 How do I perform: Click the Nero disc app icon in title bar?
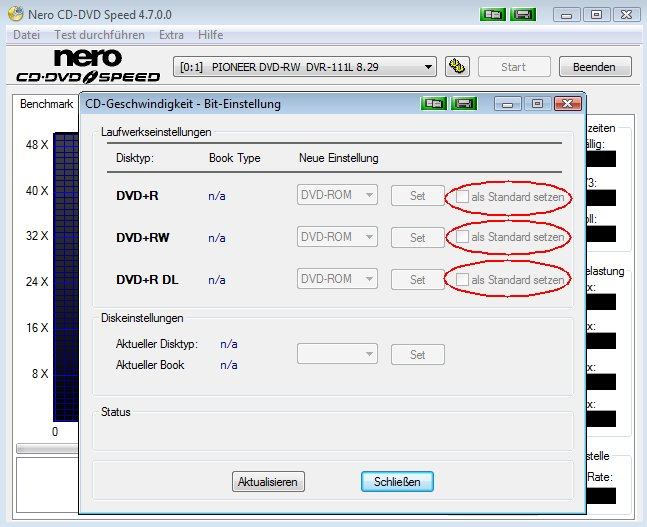pos(15,14)
